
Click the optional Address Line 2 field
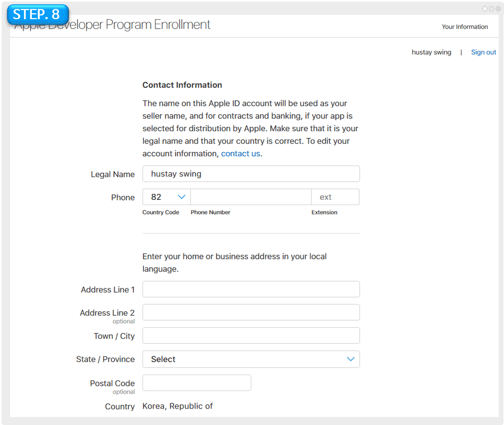(251, 312)
